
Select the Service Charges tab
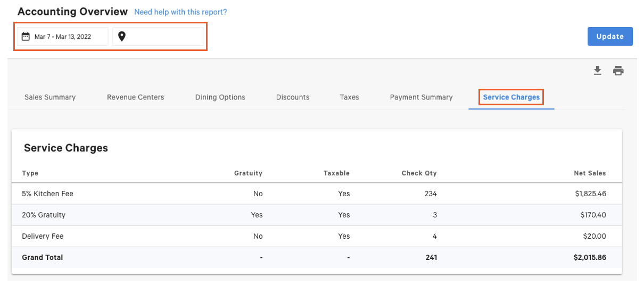511,97
